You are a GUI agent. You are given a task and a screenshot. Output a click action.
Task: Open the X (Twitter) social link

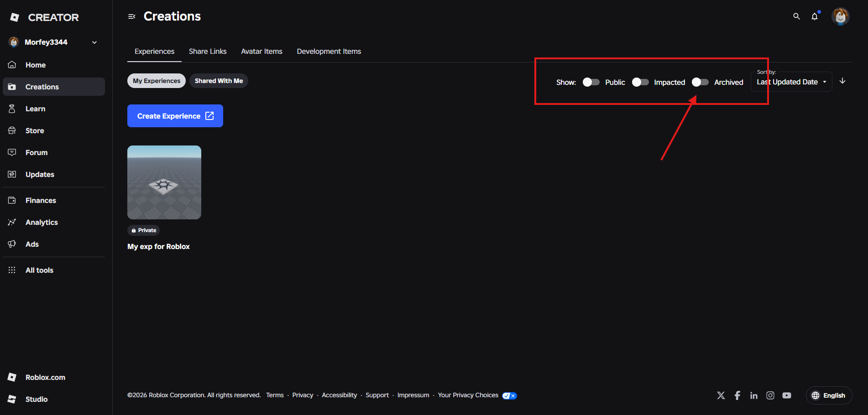721,395
